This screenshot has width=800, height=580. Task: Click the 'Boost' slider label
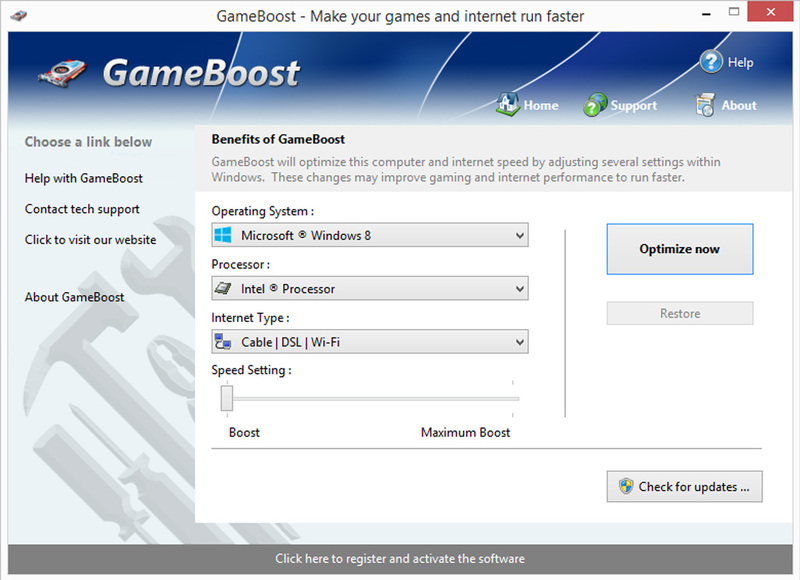pos(244,433)
